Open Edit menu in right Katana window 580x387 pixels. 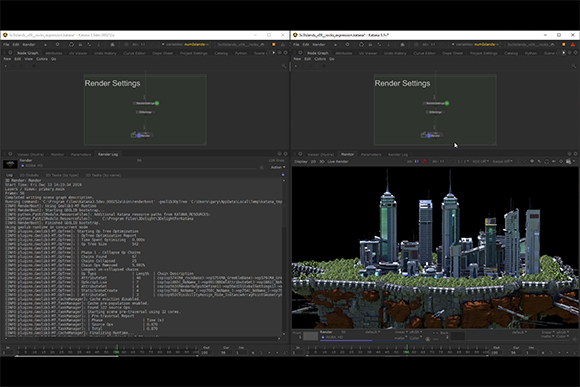coord(306,44)
